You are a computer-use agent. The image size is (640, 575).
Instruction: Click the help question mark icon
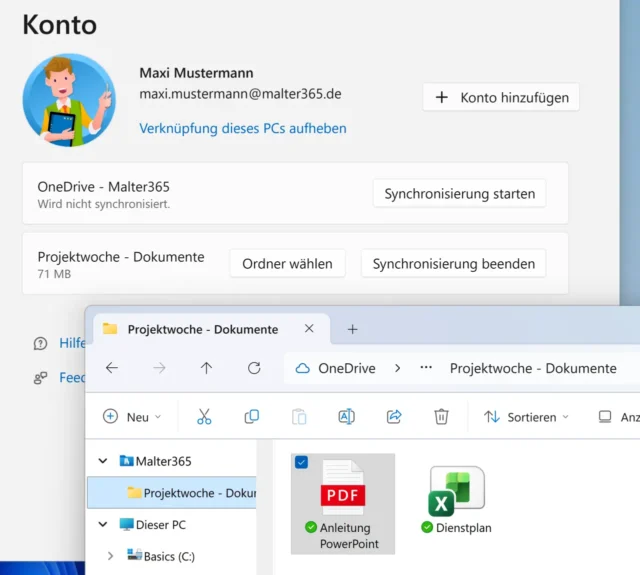[x=40, y=344]
